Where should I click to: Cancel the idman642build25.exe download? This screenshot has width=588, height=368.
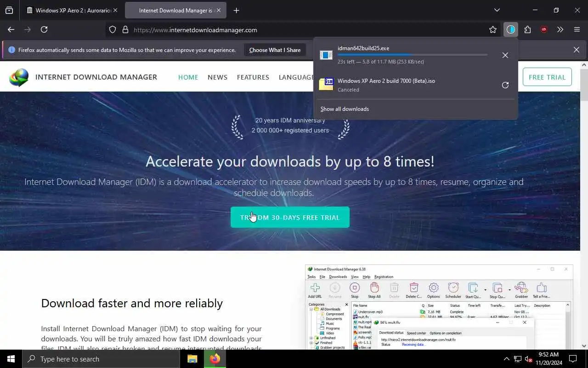tap(505, 55)
